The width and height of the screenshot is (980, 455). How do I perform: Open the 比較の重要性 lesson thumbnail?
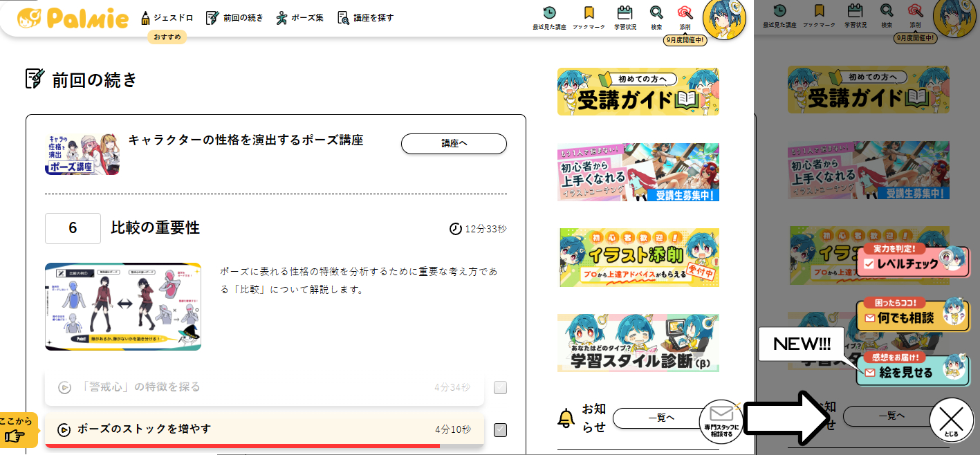pos(123,306)
